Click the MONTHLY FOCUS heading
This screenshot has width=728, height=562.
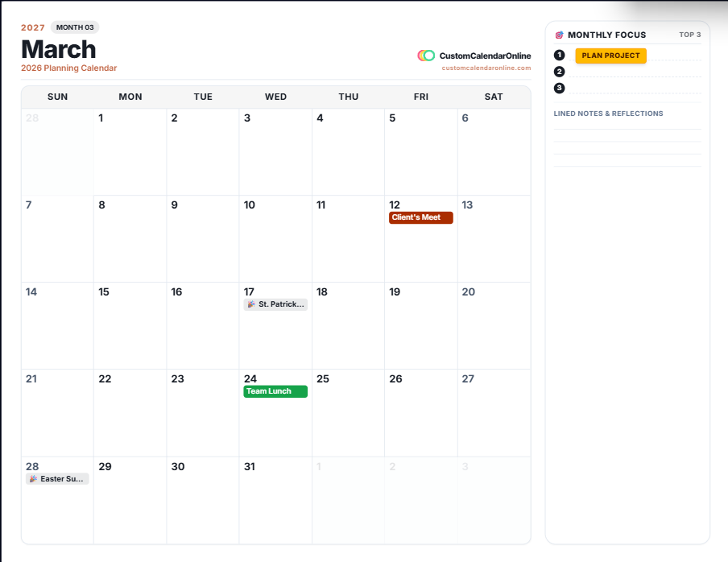pyautogui.click(x=607, y=35)
